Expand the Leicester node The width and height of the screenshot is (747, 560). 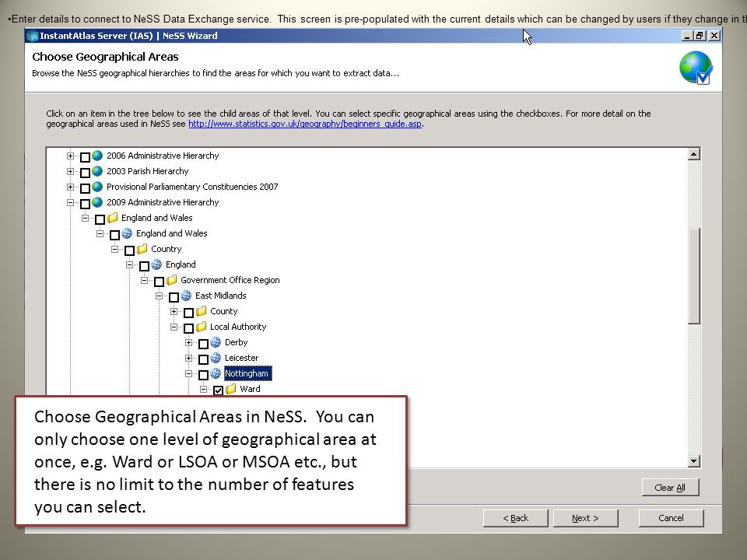(x=188, y=358)
